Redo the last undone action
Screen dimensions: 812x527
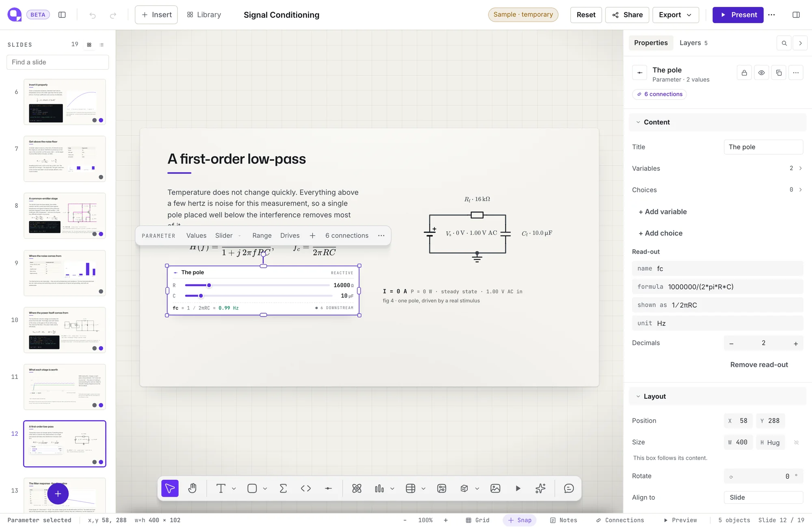click(113, 15)
